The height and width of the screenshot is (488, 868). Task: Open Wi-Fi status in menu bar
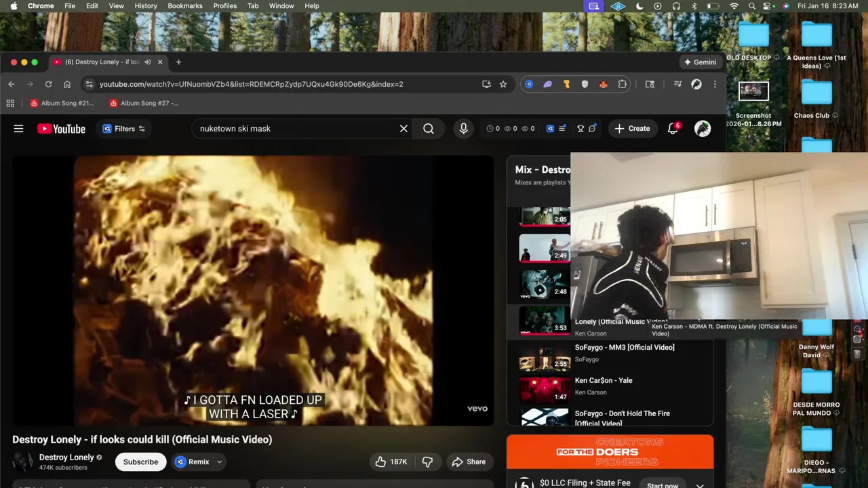(734, 6)
